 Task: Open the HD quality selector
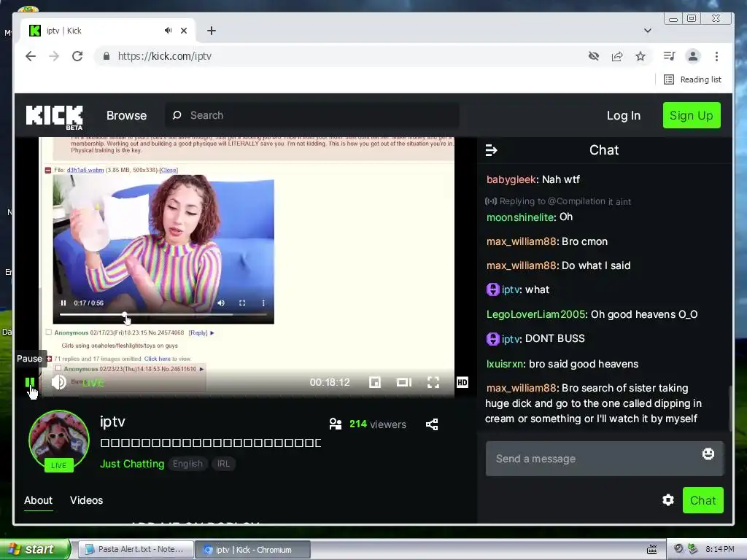coord(462,382)
